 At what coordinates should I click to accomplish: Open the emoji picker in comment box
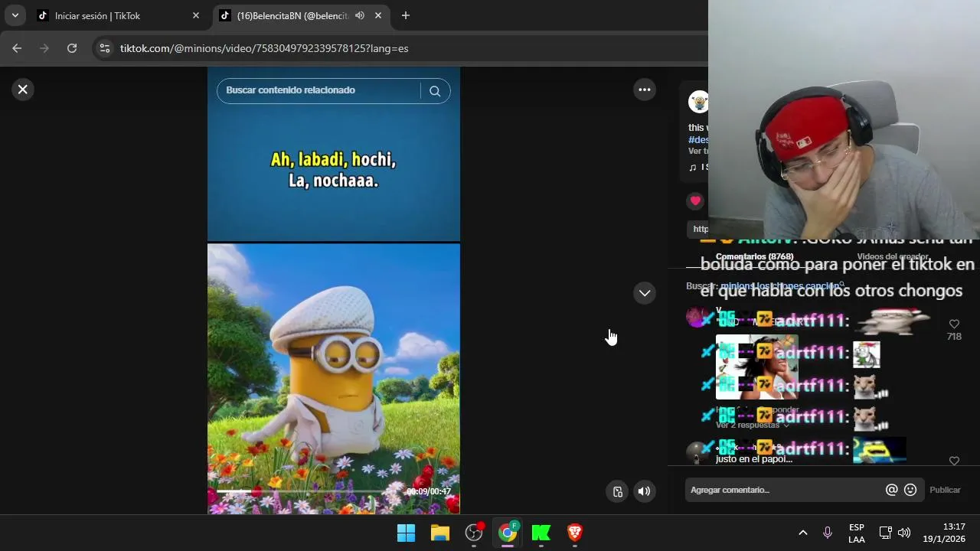tap(910, 490)
